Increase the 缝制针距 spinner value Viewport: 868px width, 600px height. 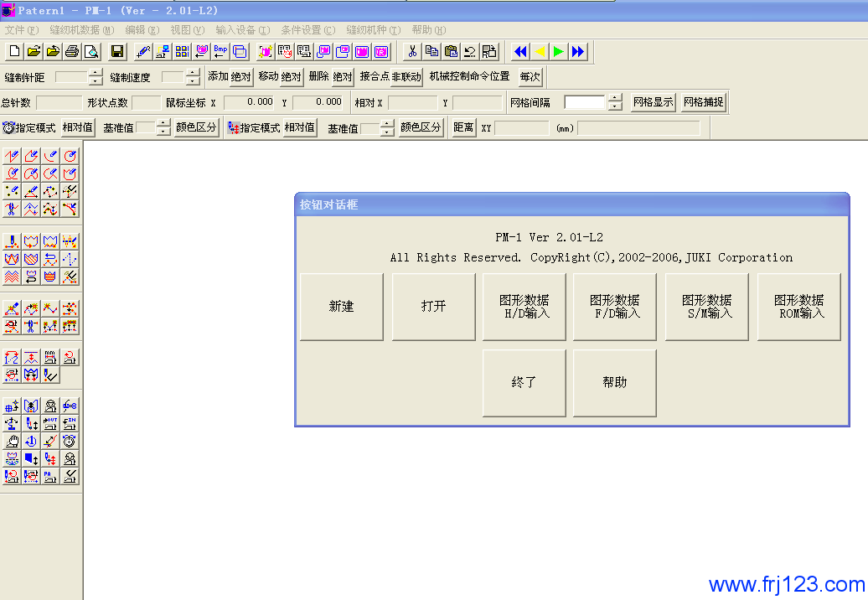point(95,73)
